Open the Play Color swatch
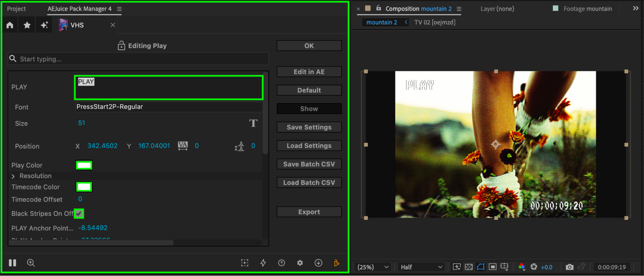This screenshot has width=644, height=276. click(x=84, y=165)
